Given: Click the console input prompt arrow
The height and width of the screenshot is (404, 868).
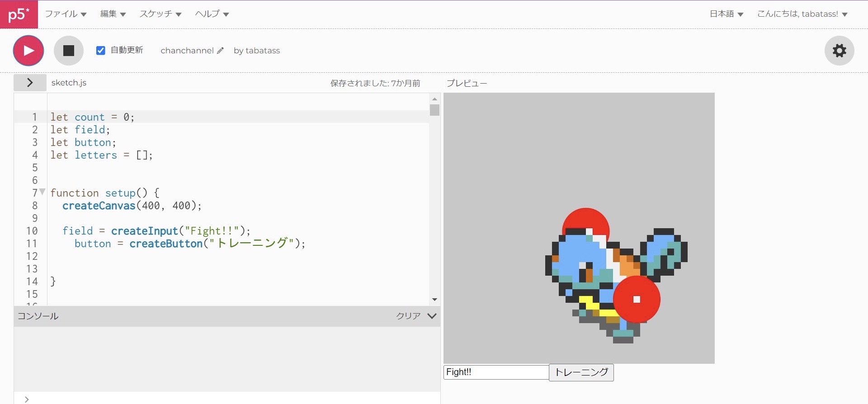Looking at the screenshot, I should (27, 399).
